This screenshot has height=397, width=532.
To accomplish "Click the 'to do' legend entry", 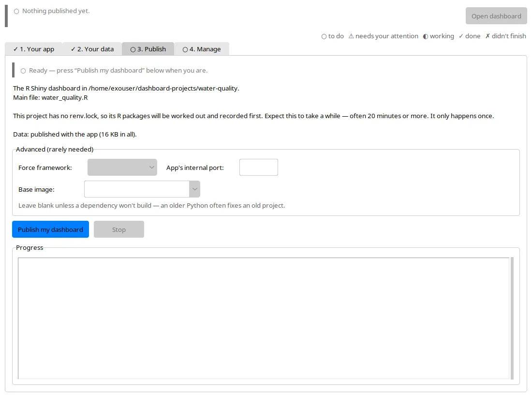I will [x=333, y=36].
